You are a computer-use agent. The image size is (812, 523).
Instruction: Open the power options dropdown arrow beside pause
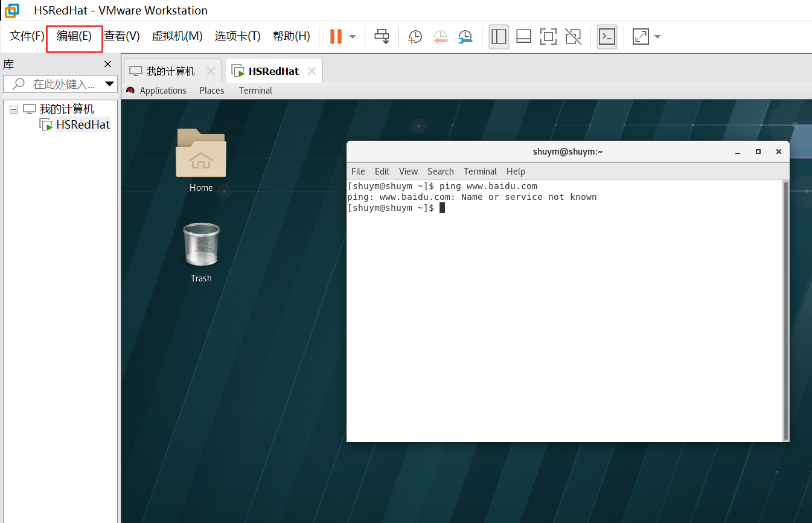353,37
